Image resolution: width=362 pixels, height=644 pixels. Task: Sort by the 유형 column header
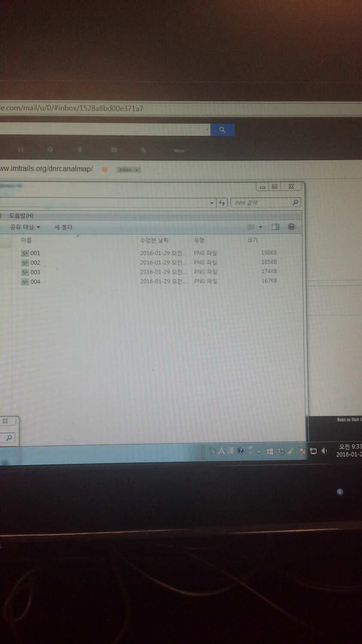(x=199, y=240)
